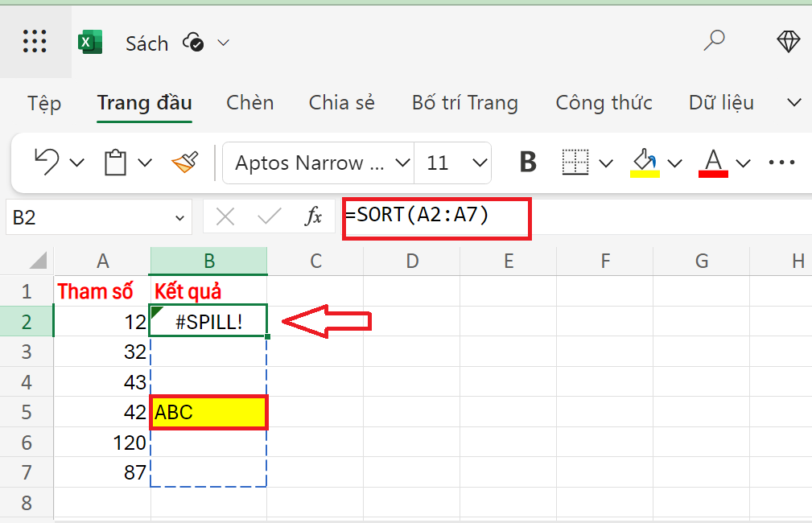
Task: Expand Name Box dropdown
Action: click(x=179, y=218)
